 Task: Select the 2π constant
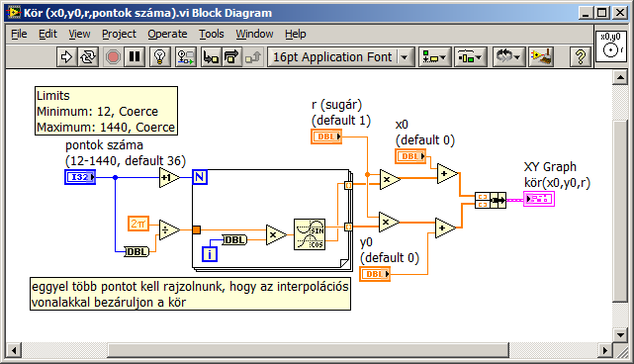tap(138, 224)
